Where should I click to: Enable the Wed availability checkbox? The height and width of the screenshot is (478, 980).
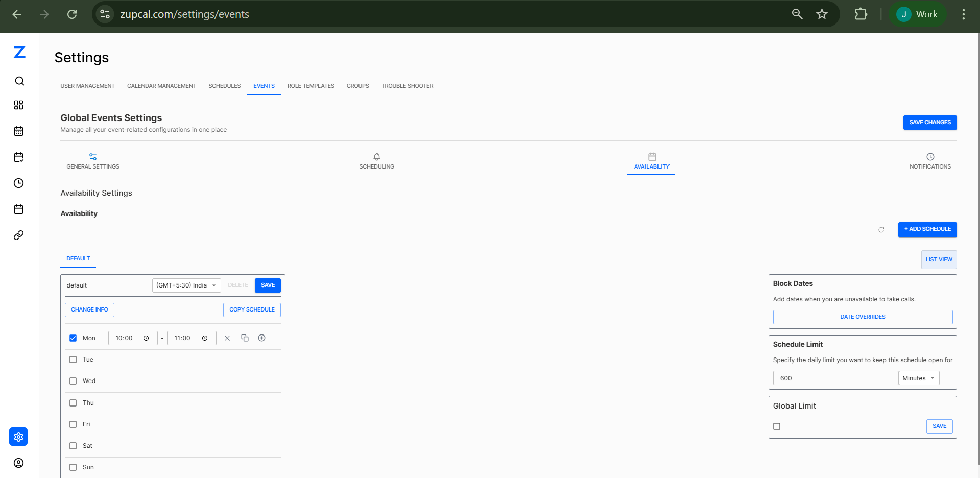click(73, 380)
